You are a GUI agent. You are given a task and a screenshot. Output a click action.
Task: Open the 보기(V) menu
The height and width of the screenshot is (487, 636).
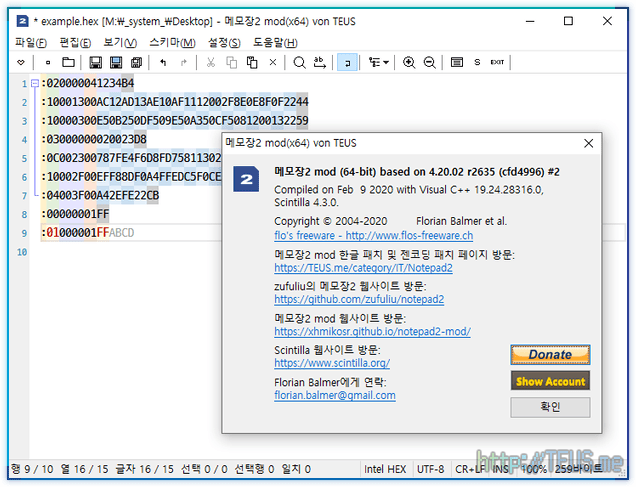click(120, 43)
